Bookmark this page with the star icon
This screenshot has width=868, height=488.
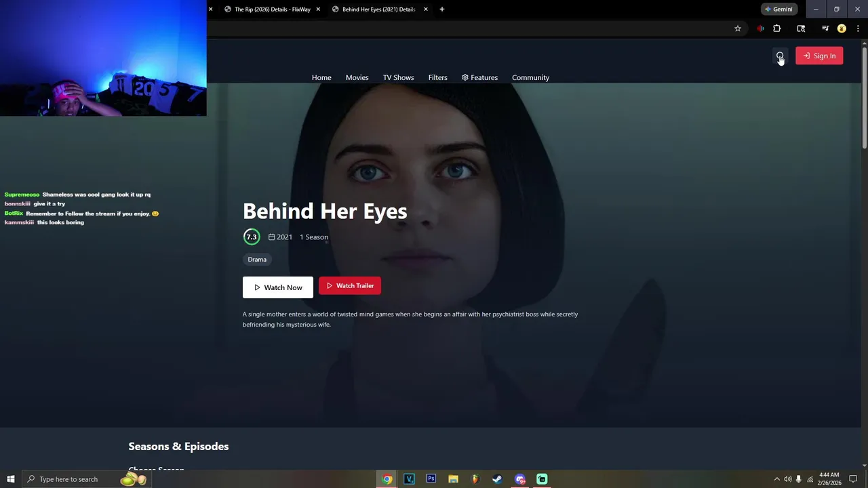click(x=738, y=28)
